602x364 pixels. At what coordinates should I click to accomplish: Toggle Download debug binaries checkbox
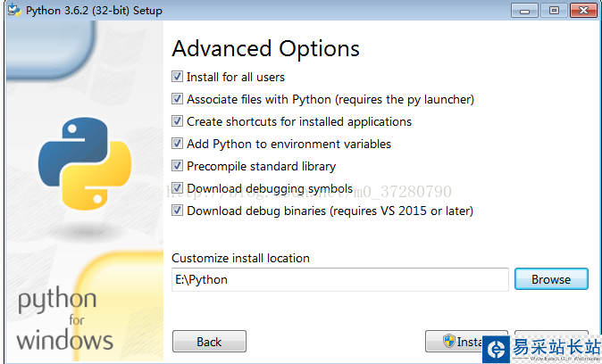[177, 211]
